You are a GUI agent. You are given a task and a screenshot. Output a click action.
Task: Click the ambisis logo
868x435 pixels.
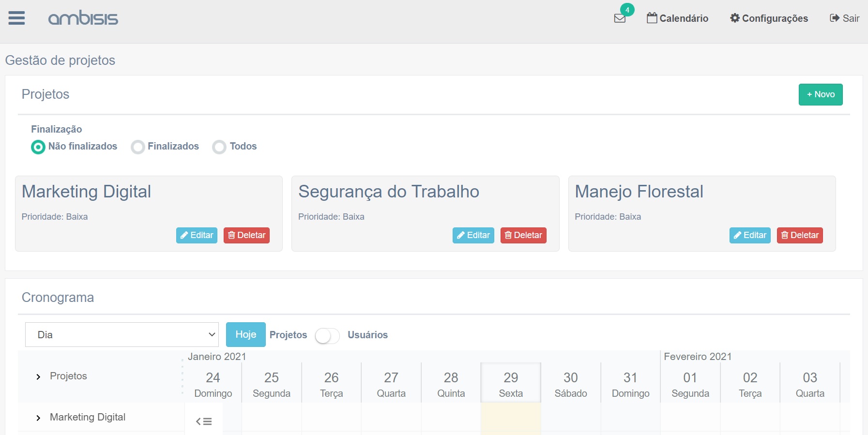[x=83, y=18]
